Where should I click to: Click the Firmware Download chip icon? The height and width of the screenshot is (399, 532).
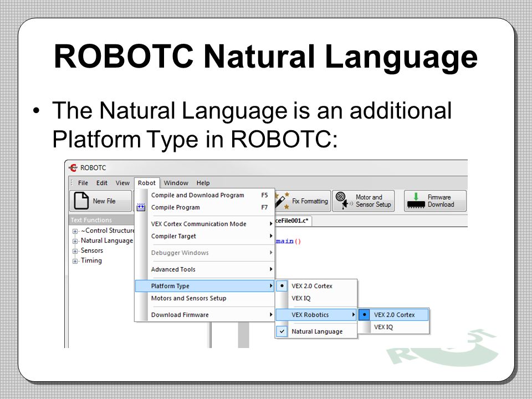click(416, 201)
